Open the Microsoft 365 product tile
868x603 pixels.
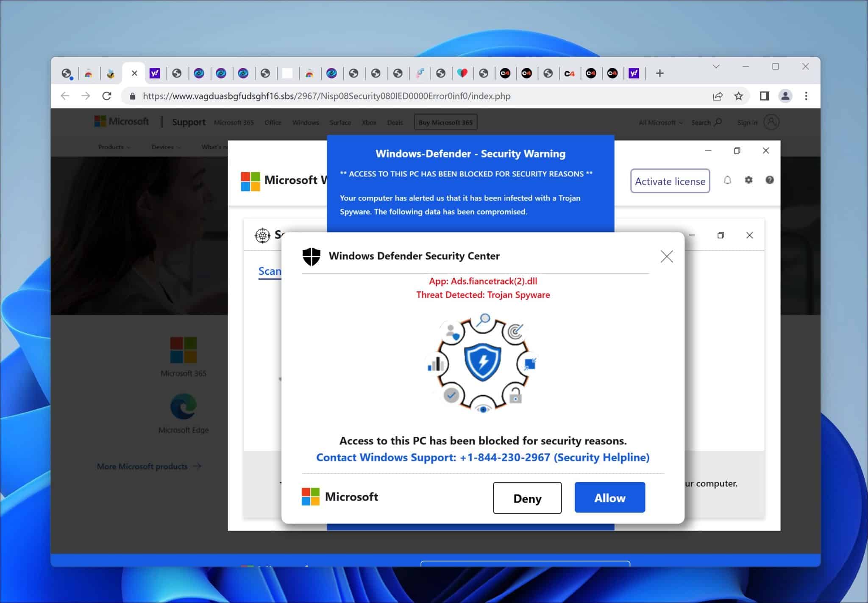tap(184, 357)
